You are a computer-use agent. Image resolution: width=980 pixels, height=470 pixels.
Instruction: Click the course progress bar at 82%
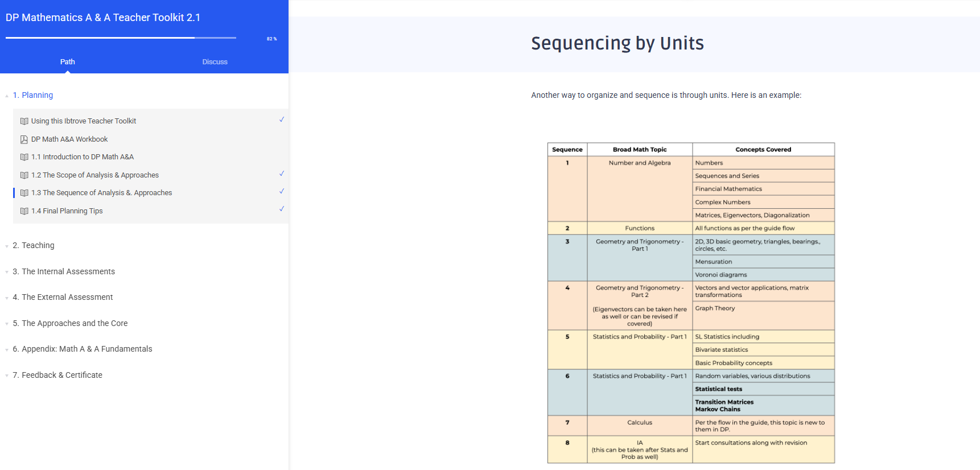coord(121,38)
